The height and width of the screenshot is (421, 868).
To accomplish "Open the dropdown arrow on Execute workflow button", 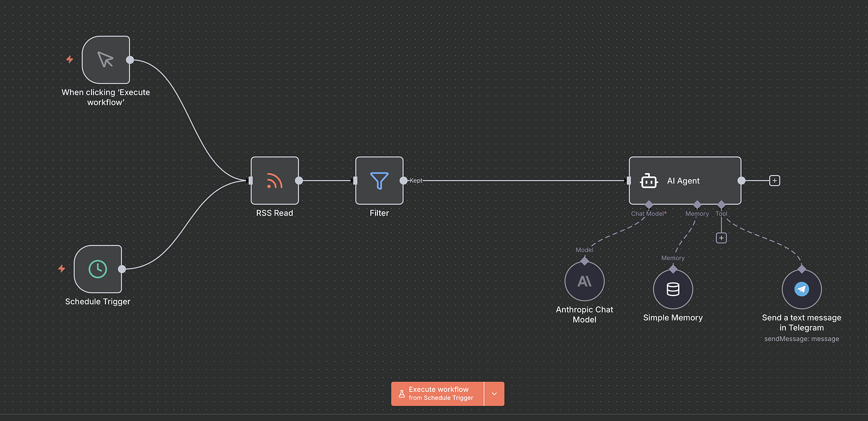I will pos(494,393).
